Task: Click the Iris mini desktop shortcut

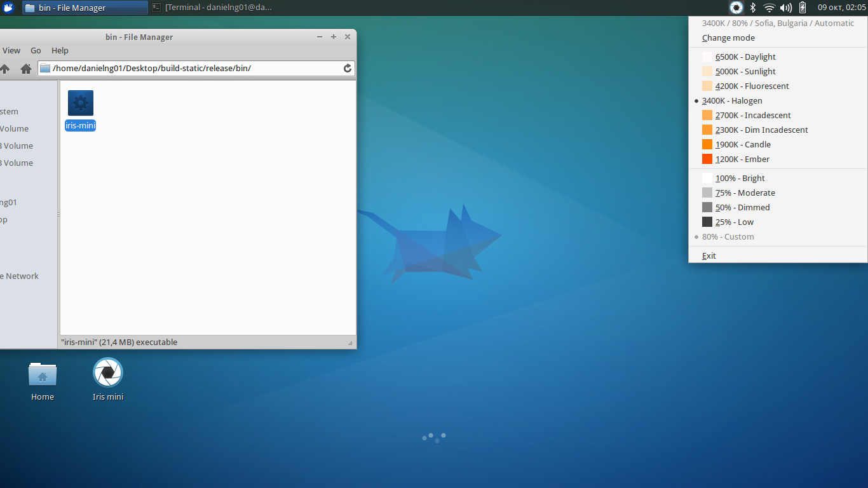Action: 108,372
